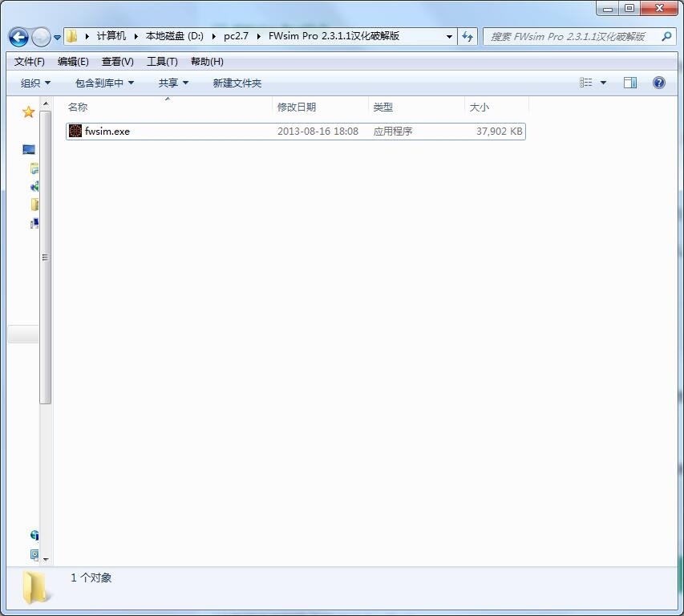This screenshot has height=616, width=684.
Task: Open the 文件(F) menu
Action: tap(30, 62)
